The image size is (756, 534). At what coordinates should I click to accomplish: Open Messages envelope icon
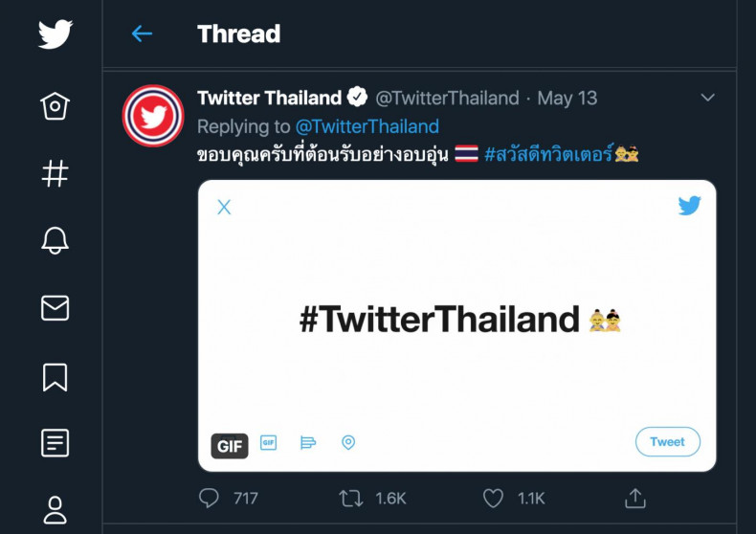(x=55, y=307)
